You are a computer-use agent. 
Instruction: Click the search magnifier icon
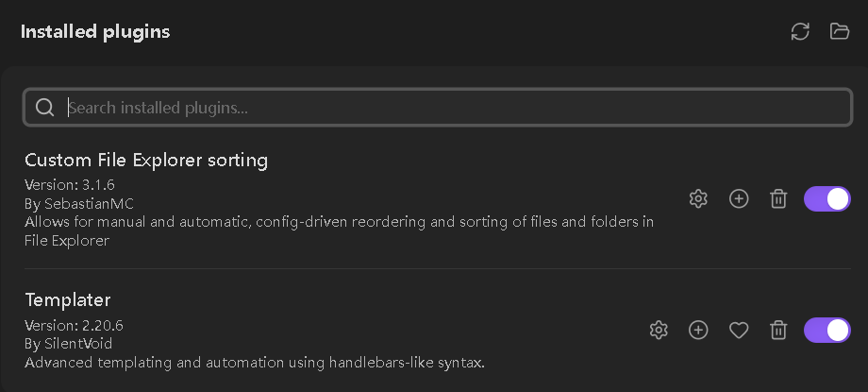44,108
